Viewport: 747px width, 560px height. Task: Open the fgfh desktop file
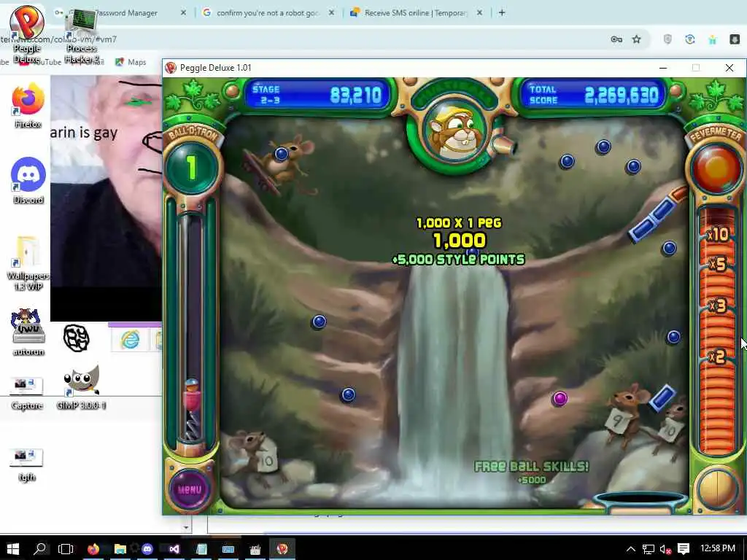[27, 464]
